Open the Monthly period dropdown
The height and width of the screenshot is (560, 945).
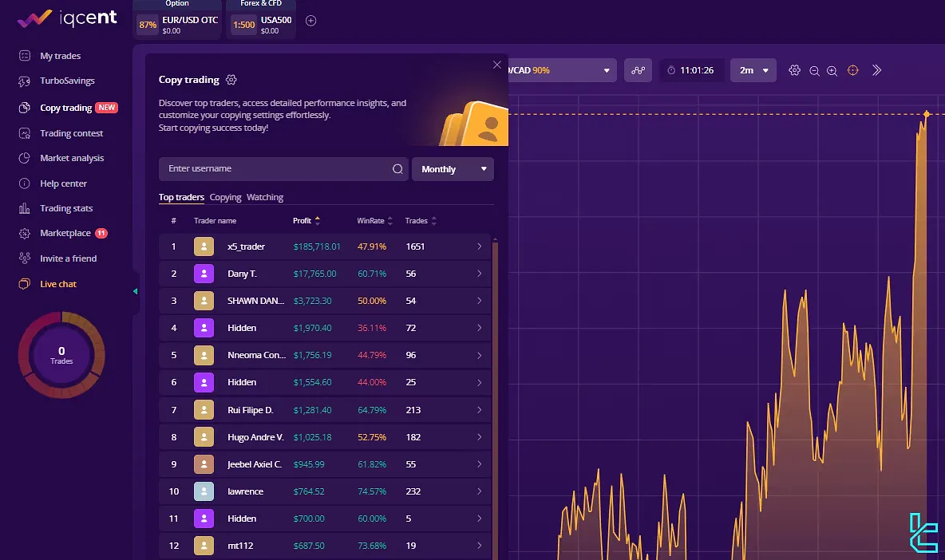tap(453, 169)
